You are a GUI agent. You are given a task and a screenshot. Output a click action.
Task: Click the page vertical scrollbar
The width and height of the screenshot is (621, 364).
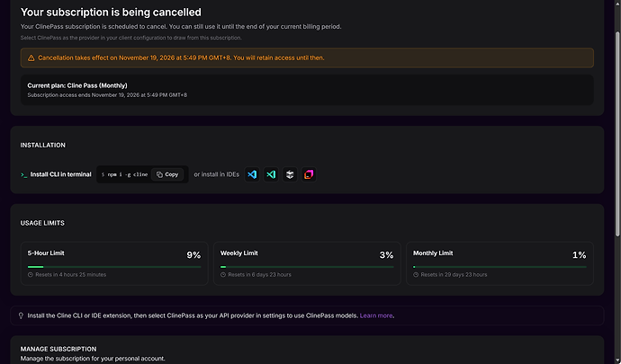617,135
